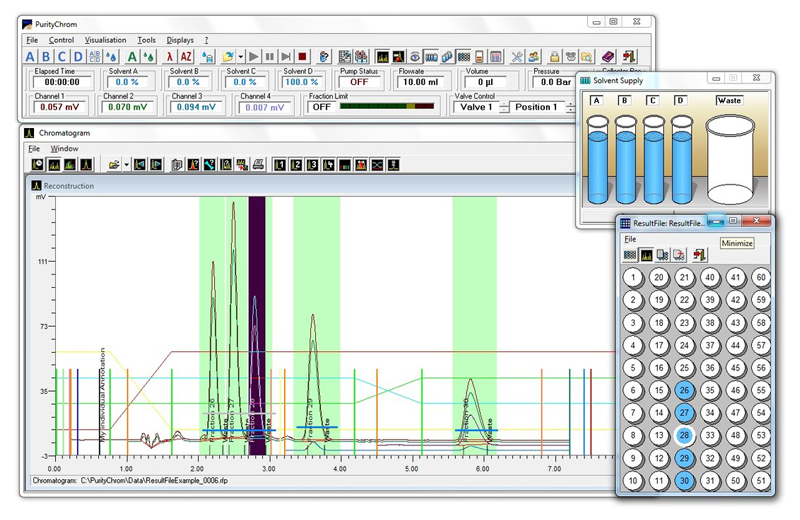Image resolution: width=800 pixels, height=520 pixels.
Task: Show channel 1 in Chromatogram toolbar
Action: coord(280,164)
